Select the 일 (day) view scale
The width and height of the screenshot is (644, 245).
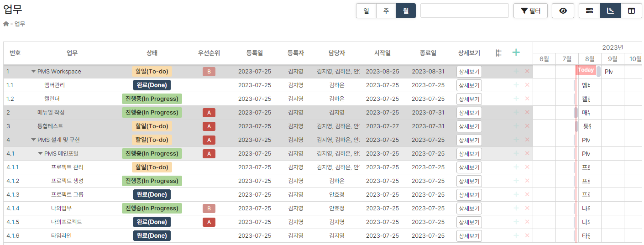pyautogui.click(x=366, y=10)
